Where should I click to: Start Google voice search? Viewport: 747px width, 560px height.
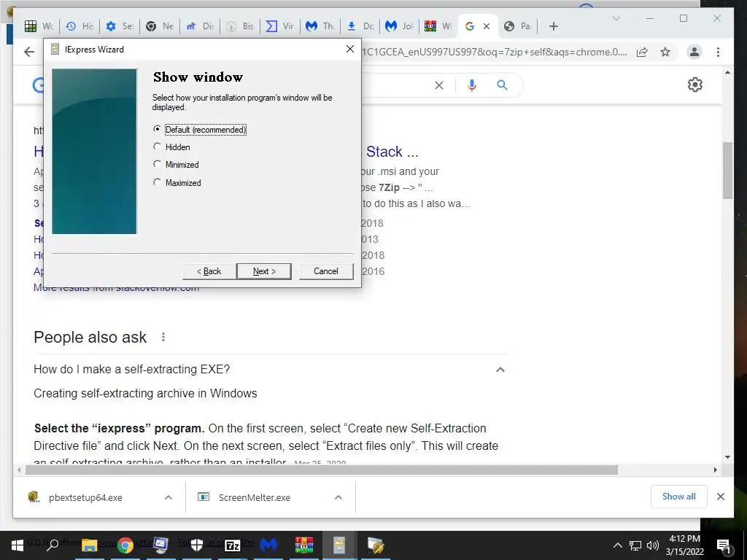click(472, 85)
